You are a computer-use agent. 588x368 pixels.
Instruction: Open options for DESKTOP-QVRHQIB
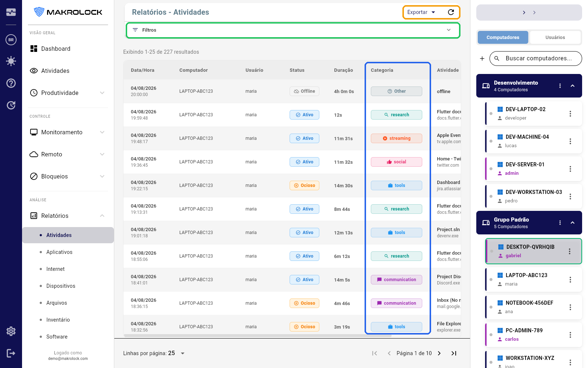(570, 251)
